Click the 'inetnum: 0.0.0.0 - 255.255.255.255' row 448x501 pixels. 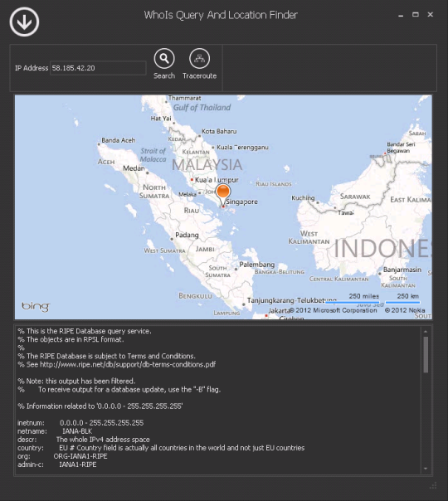pyautogui.click(x=80, y=423)
